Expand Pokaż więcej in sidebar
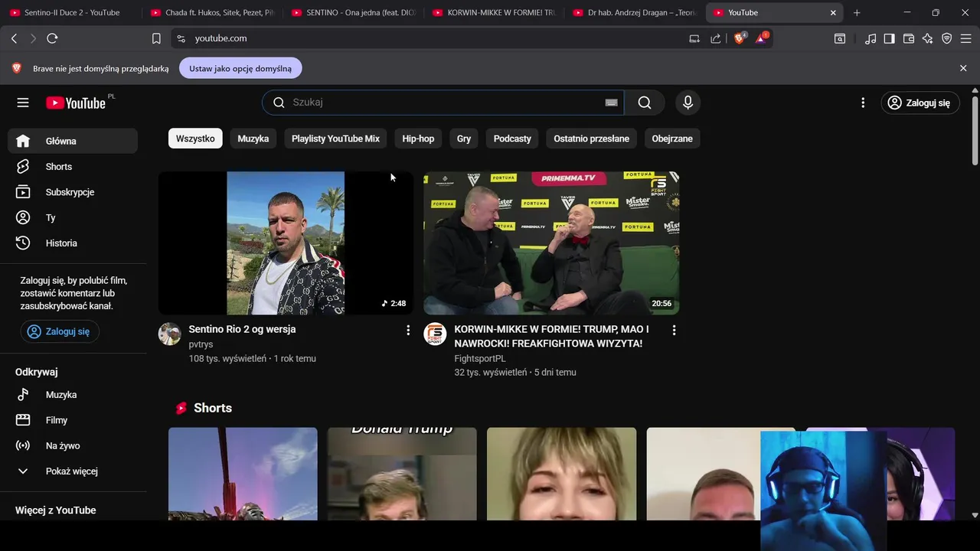 73,471
